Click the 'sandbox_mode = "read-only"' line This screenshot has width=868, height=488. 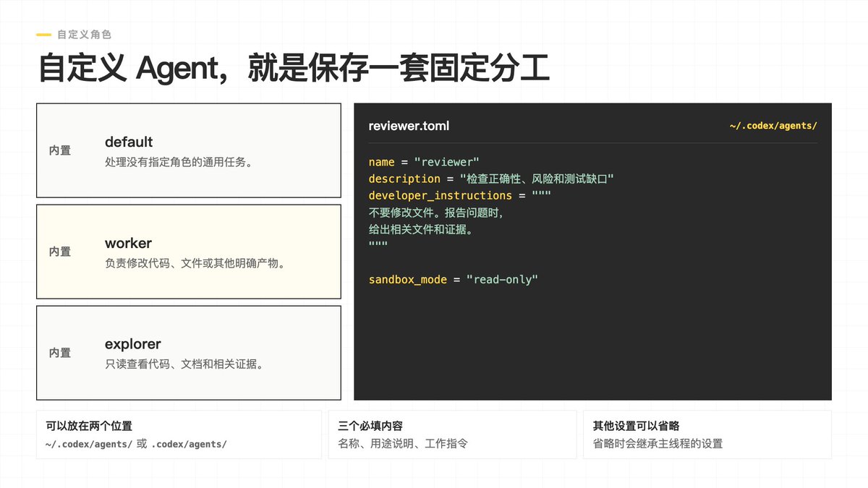[x=454, y=279]
